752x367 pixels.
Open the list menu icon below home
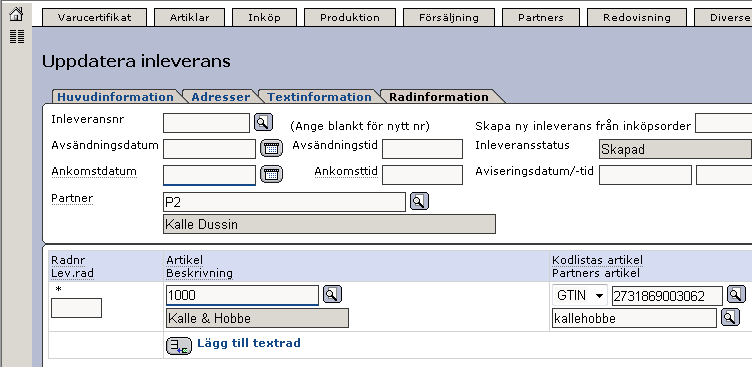pos(17,36)
